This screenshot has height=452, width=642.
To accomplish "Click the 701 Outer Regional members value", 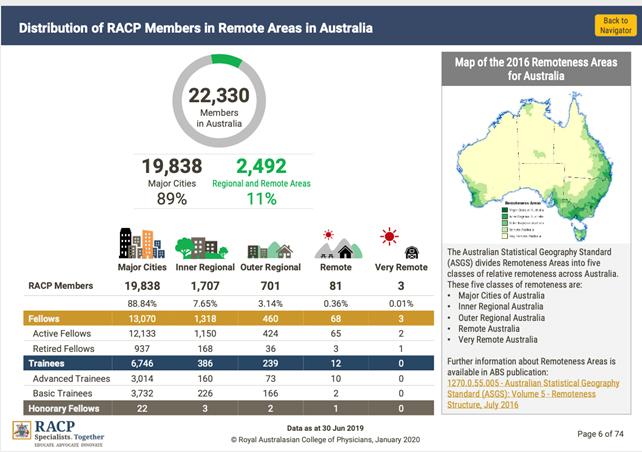I will [270, 286].
